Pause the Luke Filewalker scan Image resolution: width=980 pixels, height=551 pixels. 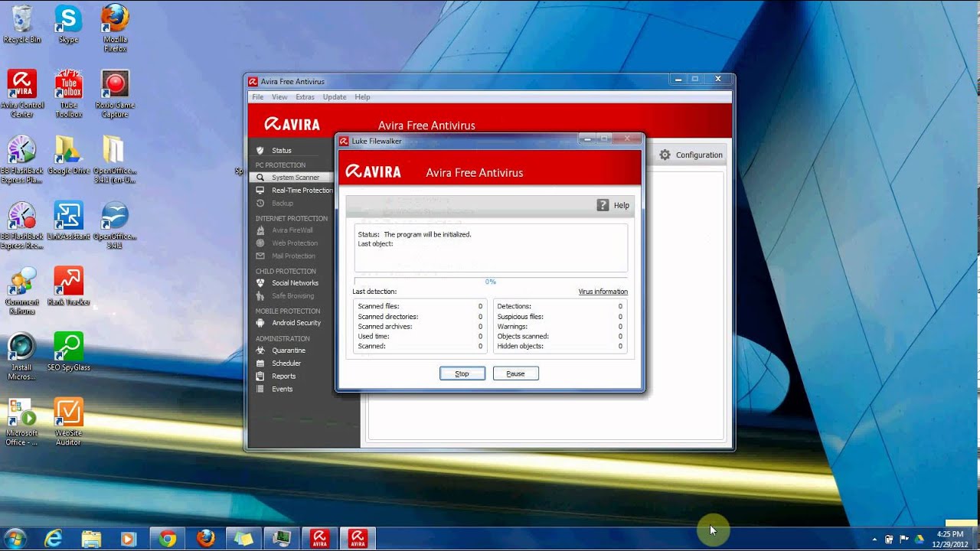(x=515, y=373)
